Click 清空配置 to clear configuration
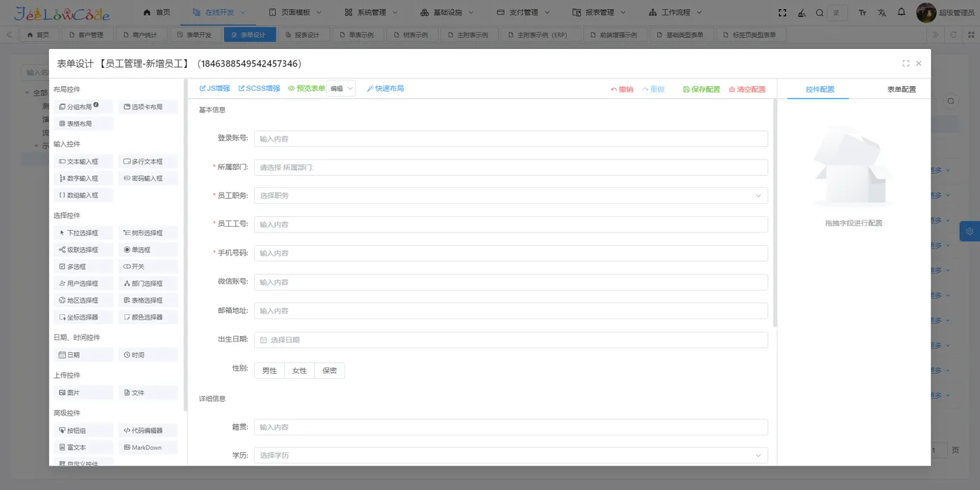This screenshot has height=490, width=980. coord(747,90)
